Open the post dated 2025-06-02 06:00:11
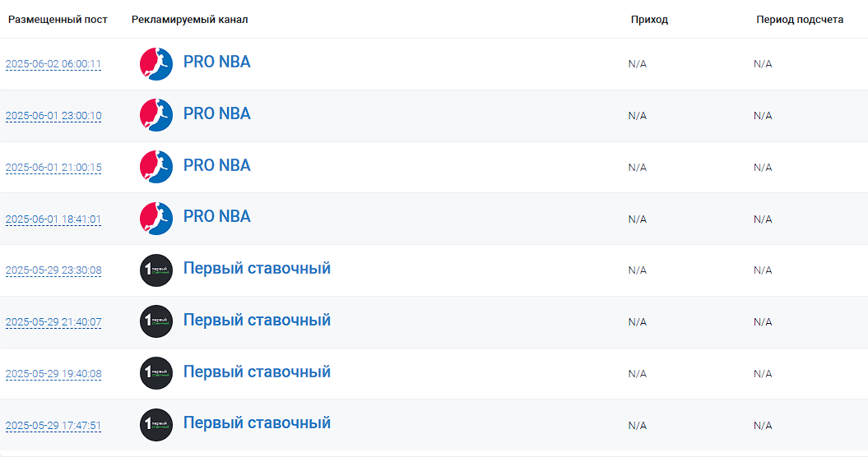 click(x=53, y=64)
